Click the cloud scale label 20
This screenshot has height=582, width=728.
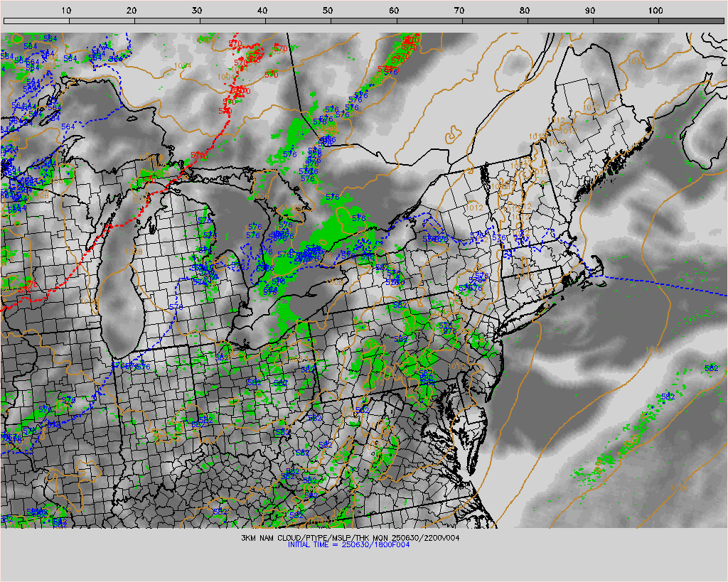click(x=132, y=11)
